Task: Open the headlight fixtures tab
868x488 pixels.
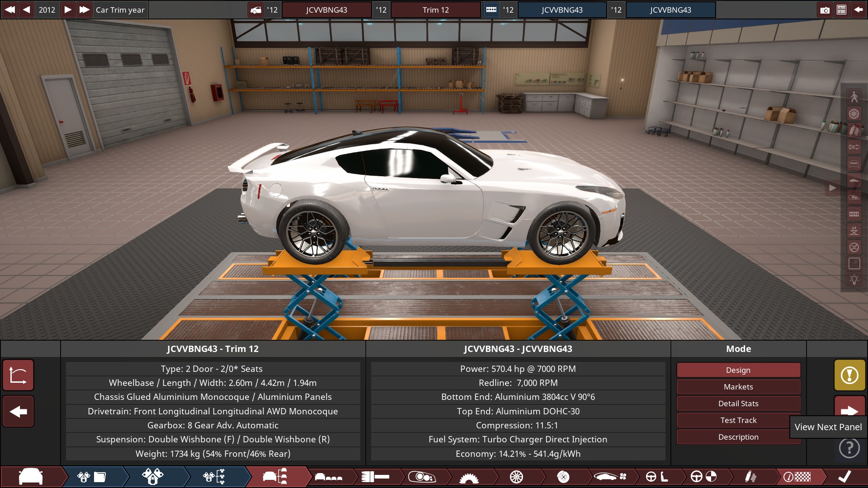Action: click(422, 477)
